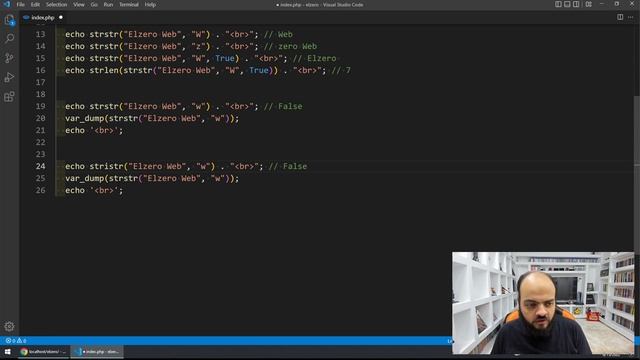Open the editor More Actions ellipsis
640x360 pixels.
631,17
